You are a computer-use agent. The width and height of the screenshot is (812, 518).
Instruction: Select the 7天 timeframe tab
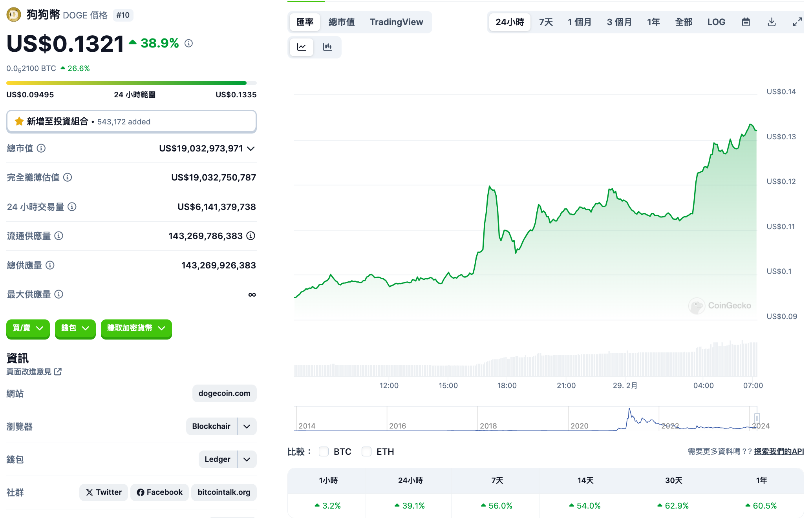pos(545,22)
